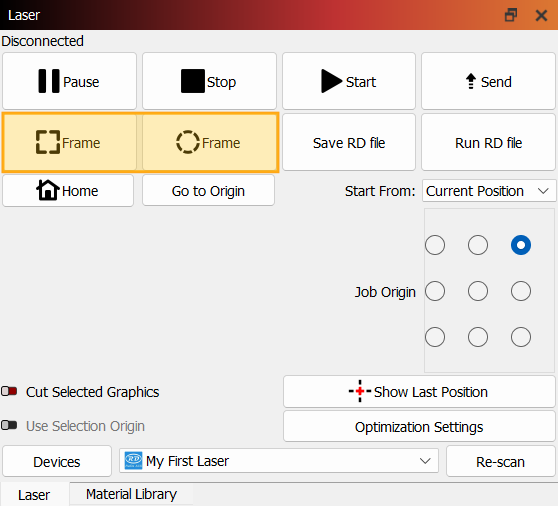This screenshot has width=558, height=506.
Task: Run the rectangular Frame outline
Action: tap(69, 143)
